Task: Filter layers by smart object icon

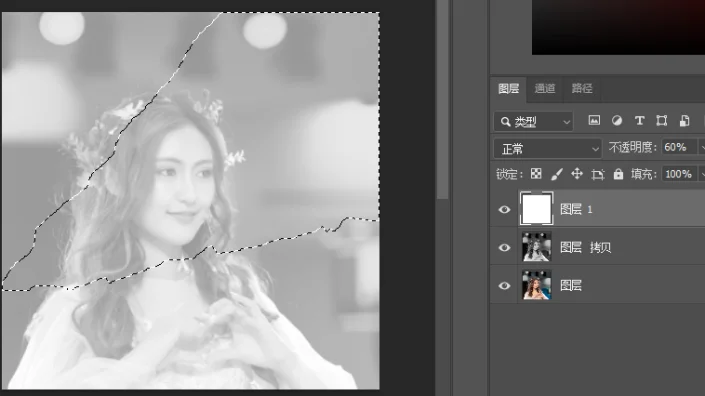Action: tap(684, 120)
